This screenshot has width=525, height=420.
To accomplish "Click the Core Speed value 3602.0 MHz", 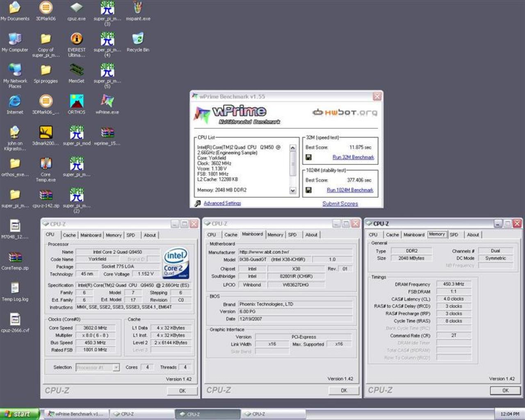I will pos(95,328).
